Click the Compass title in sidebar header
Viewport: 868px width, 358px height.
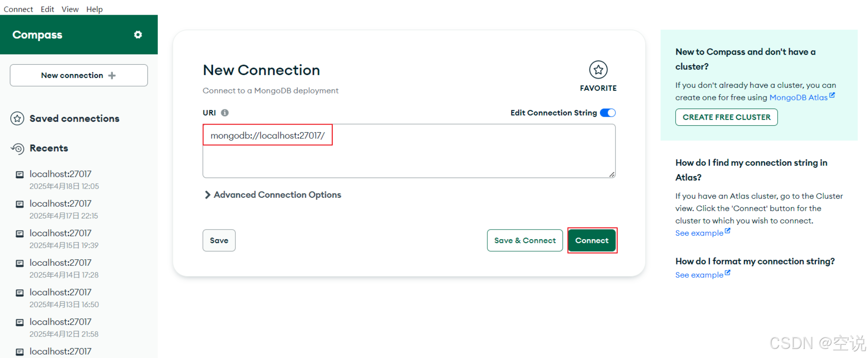(37, 35)
